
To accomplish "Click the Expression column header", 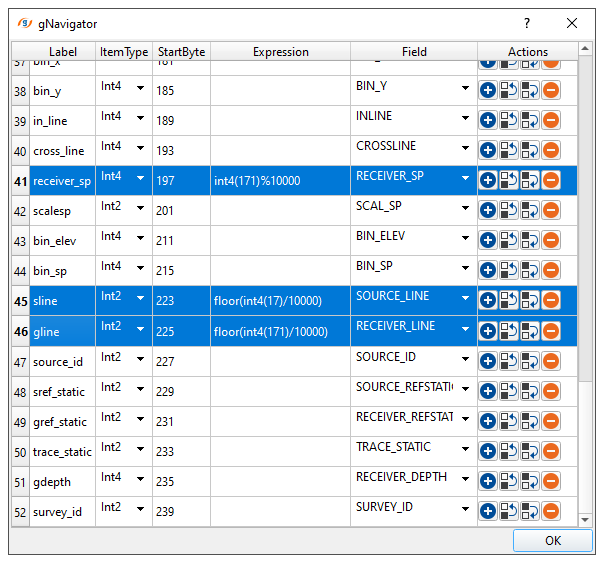I will click(280, 52).
